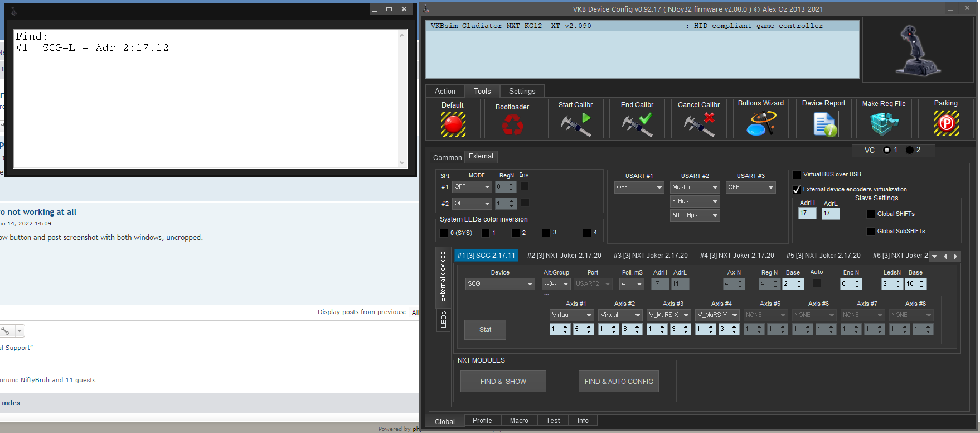This screenshot has height=433, width=980.
Task: Enable Global SubSHIFTs checkbox
Action: [x=871, y=232]
